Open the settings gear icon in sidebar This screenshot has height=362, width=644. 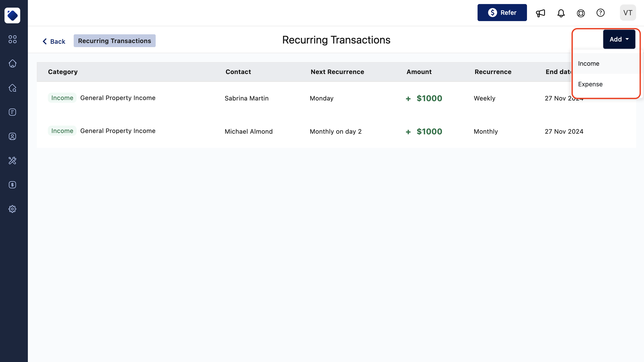tap(12, 209)
